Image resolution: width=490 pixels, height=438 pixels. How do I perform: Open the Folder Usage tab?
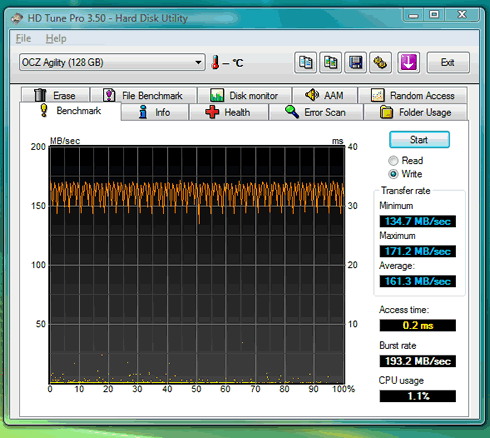(x=416, y=112)
